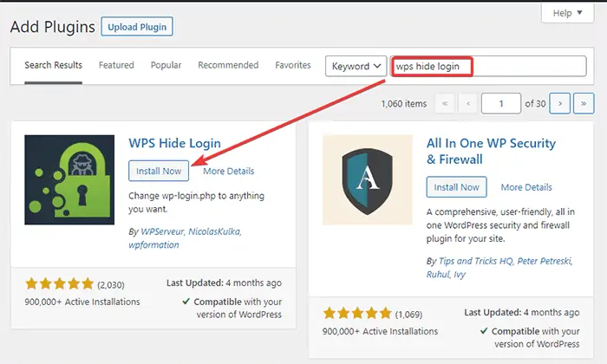607x364 pixels.
Task: Install All In One WP Security plugin
Action: tap(456, 187)
